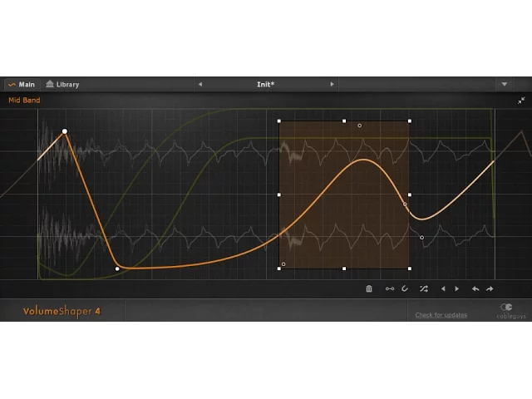Click the bottom-right selection box handle
This screenshot has height=399, width=532.
click(410, 268)
